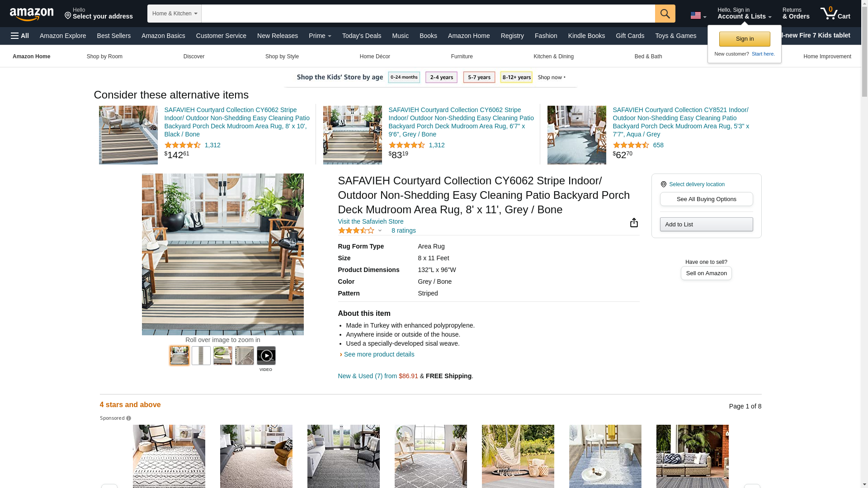Click See All Buying Options button

[706, 199]
